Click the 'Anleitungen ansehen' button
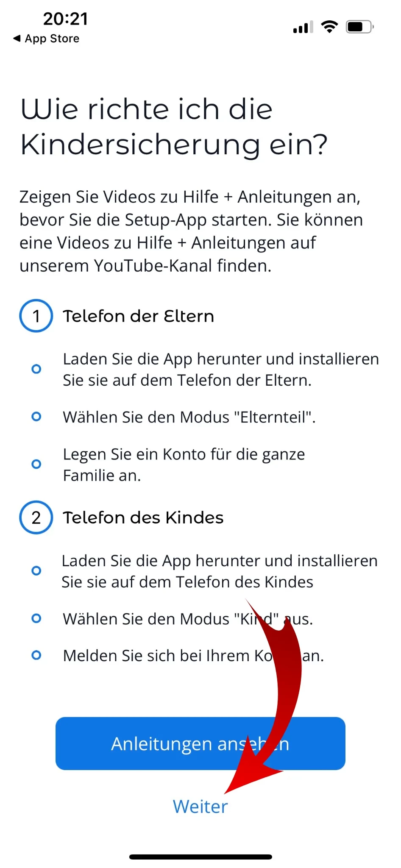The width and height of the screenshot is (401, 868). tap(200, 743)
